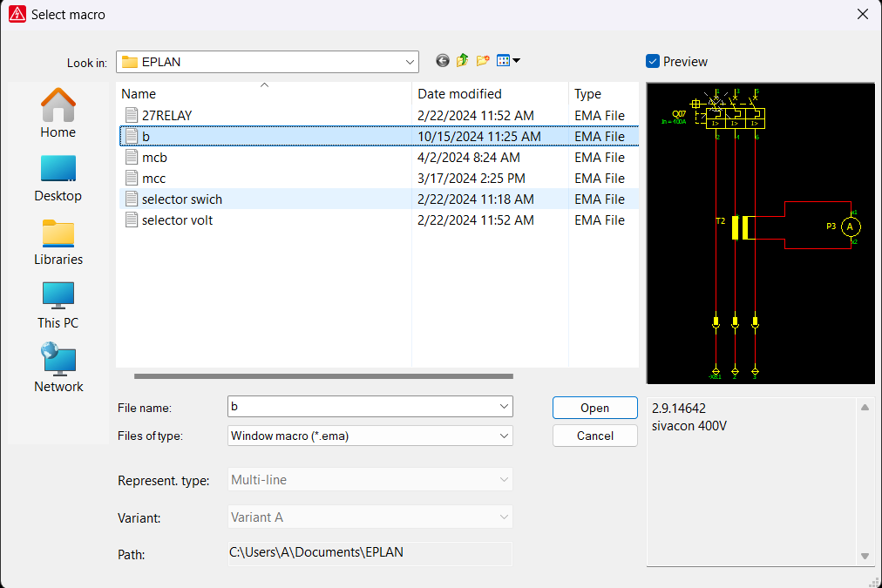Open Network in the places bar
This screenshot has width=882, height=588.
[x=58, y=368]
